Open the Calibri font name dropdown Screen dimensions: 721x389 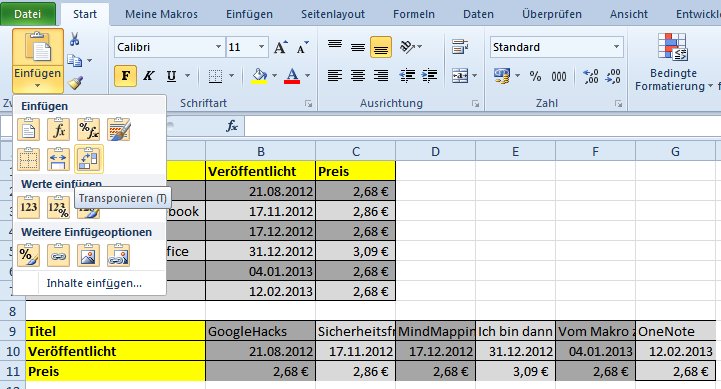click(218, 47)
